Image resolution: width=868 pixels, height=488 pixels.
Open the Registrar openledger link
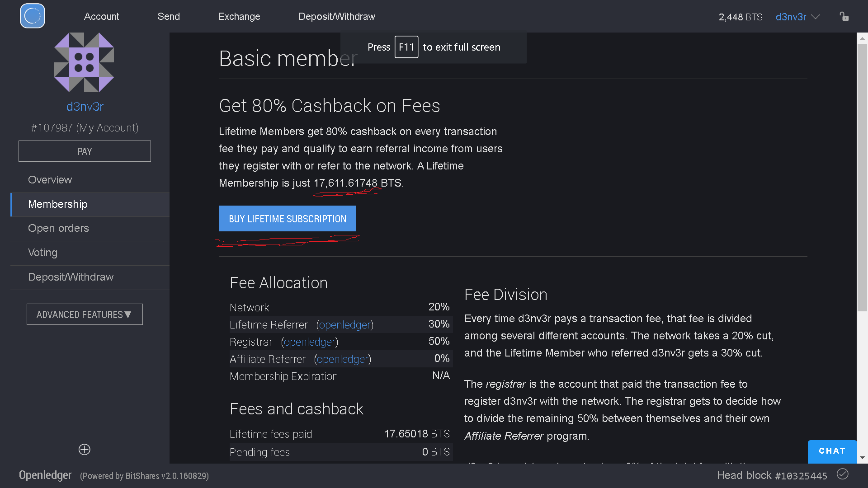click(310, 342)
